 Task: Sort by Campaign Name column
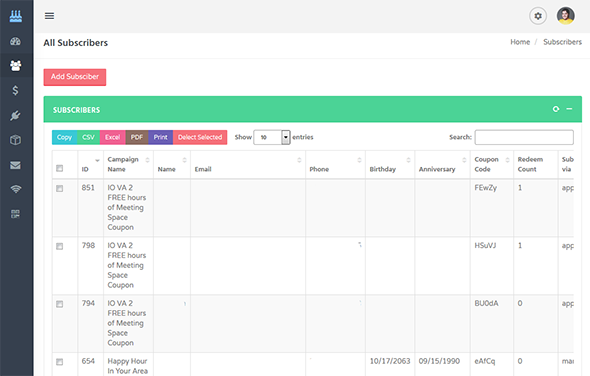148,160
